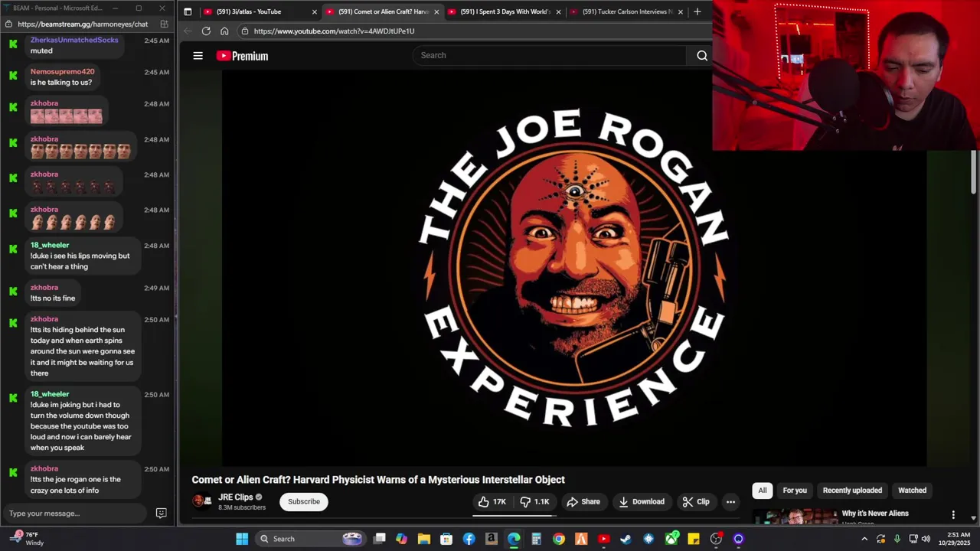Download the video
This screenshot has height=551, width=980.
(x=642, y=501)
